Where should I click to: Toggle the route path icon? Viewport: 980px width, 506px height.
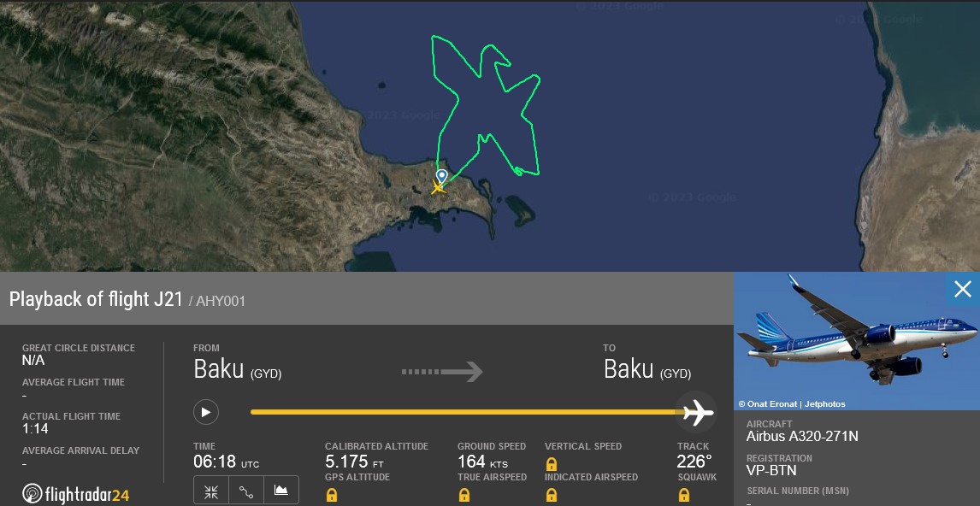coord(246,491)
